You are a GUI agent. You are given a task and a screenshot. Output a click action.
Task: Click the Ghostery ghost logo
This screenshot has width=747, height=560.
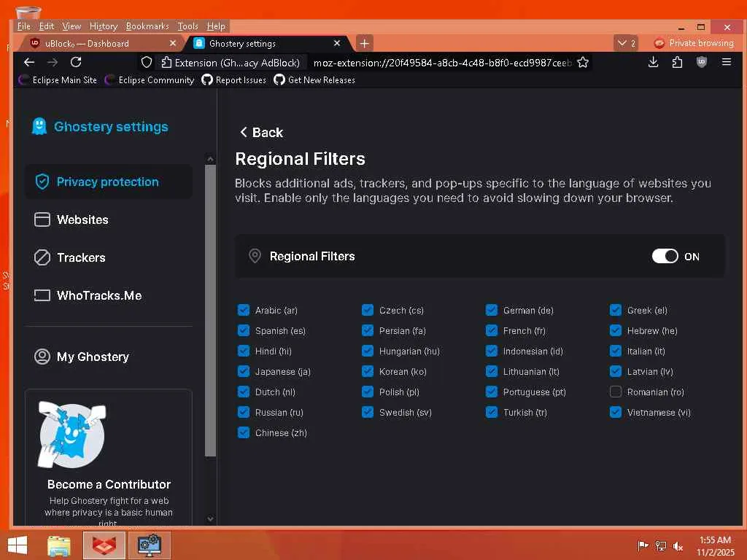[x=39, y=126]
